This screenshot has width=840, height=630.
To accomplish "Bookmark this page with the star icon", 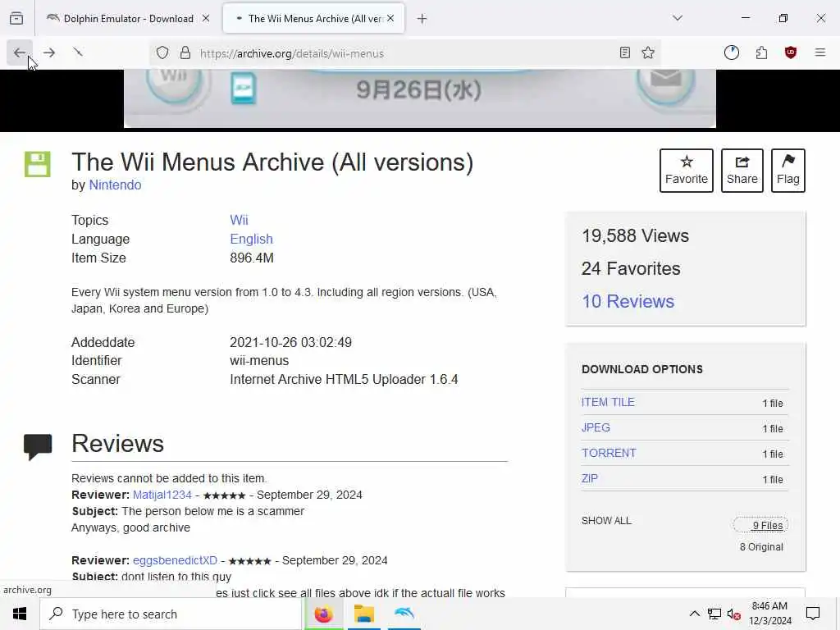I will point(648,53).
